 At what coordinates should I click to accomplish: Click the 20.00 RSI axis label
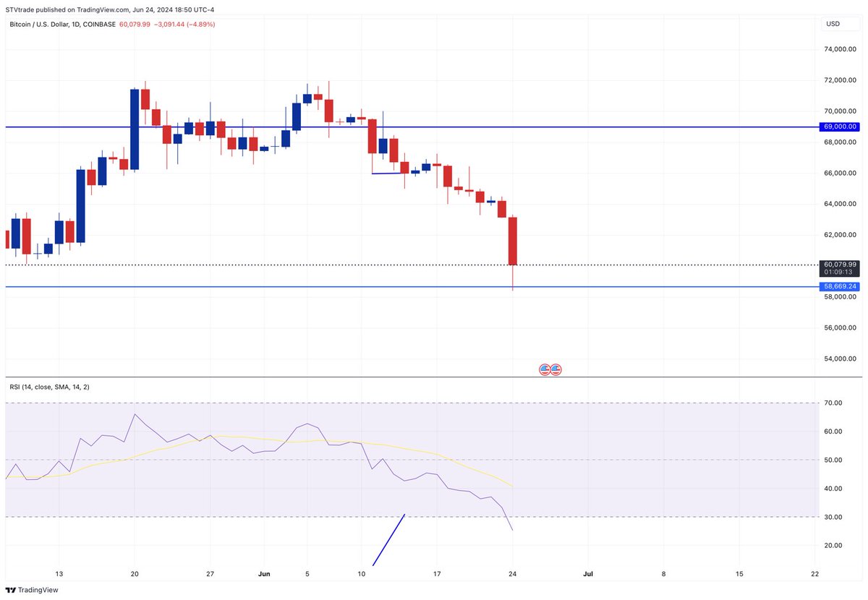[x=834, y=546]
